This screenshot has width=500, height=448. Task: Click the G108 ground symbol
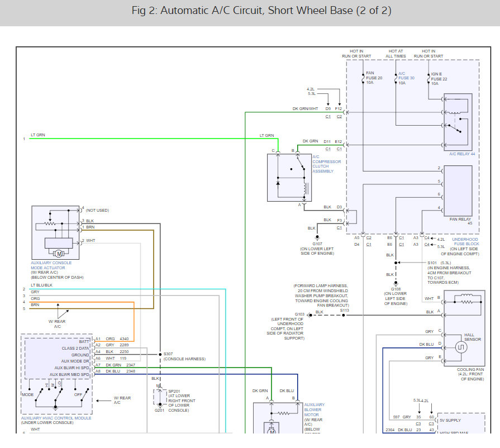(396, 283)
